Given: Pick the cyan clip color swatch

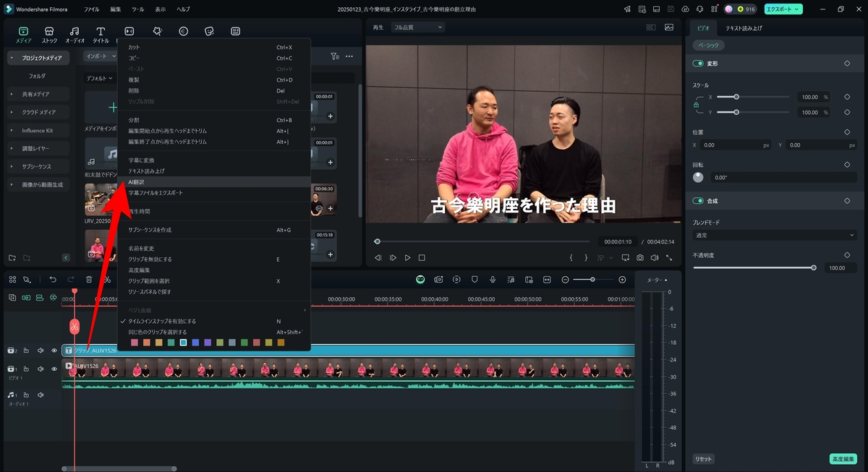Looking at the screenshot, I should (184, 342).
